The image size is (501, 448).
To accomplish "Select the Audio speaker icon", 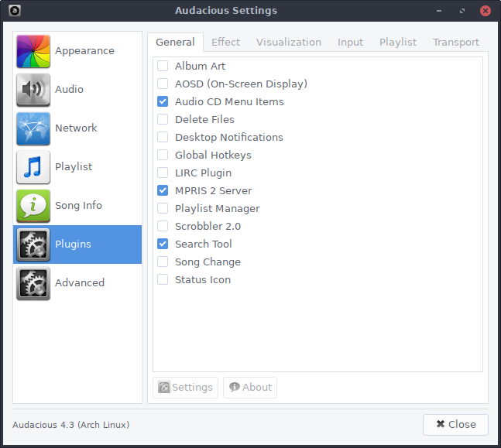I will pos(33,90).
